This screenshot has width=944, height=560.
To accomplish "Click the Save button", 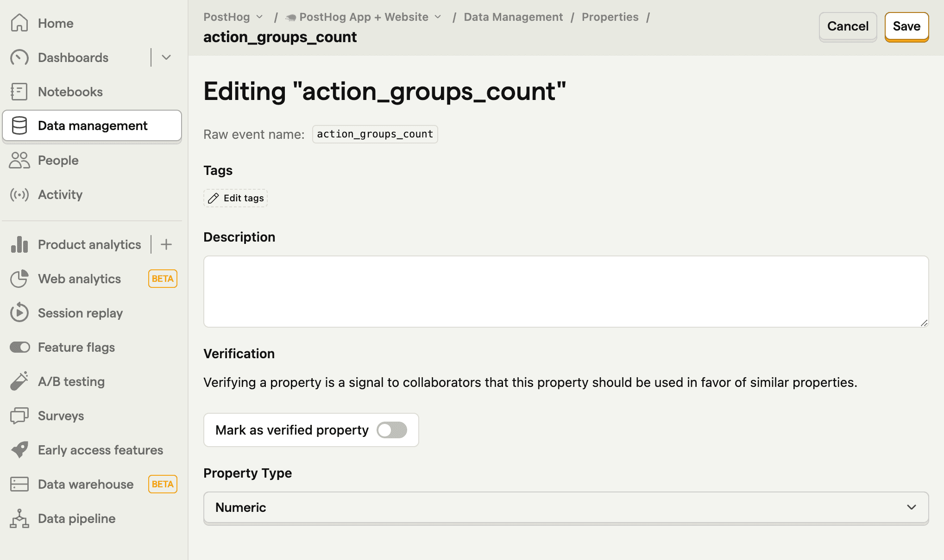I will pos(906,26).
